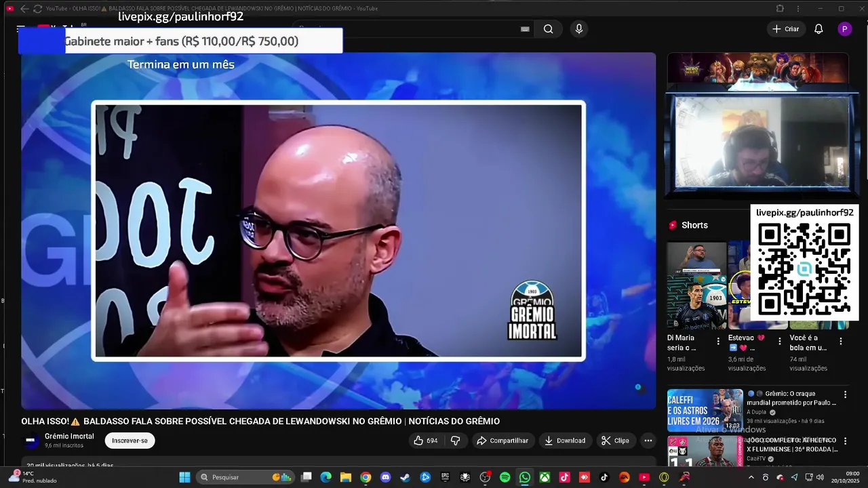Open Xbox app from taskbar
Screen dimensions: 868x488
point(545,477)
